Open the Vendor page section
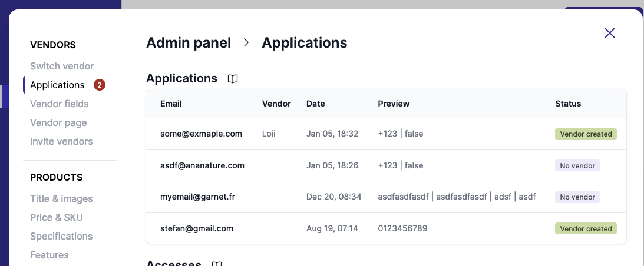644x266 pixels. pos(58,122)
